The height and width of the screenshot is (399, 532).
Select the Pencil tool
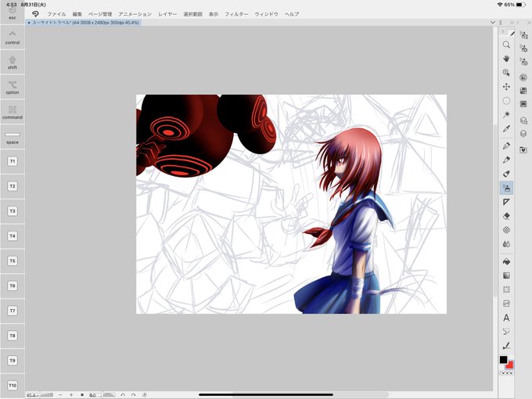pos(506,160)
